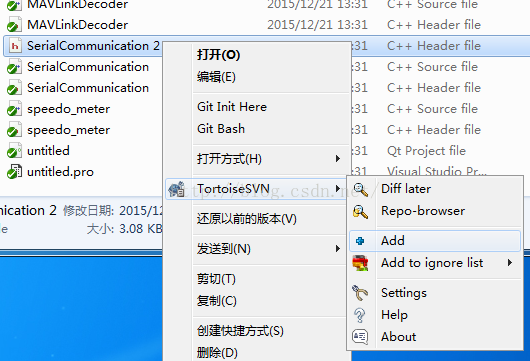Viewport: 530px width, 361px height.
Task: Choose 创建快捷方式(S)
Action: 240,331
